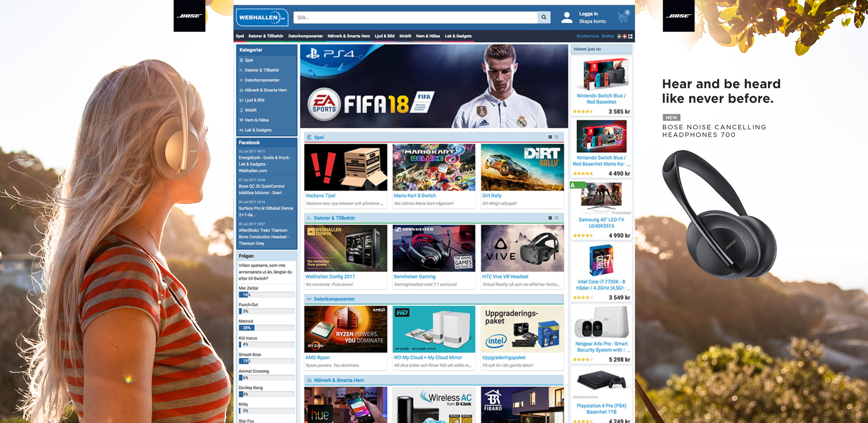Image resolution: width=868 pixels, height=423 pixels.
Task: Click the Datorer & Tillbehör sidebar icon
Action: [x=241, y=70]
